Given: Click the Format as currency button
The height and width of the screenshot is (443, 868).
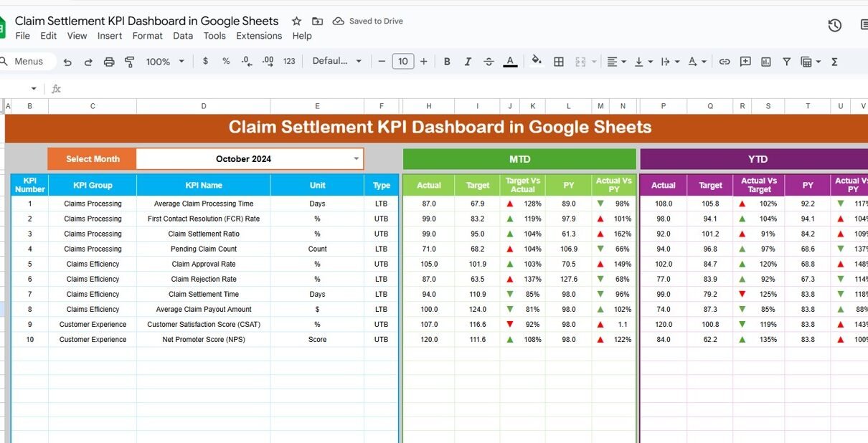Looking at the screenshot, I should tap(206, 62).
